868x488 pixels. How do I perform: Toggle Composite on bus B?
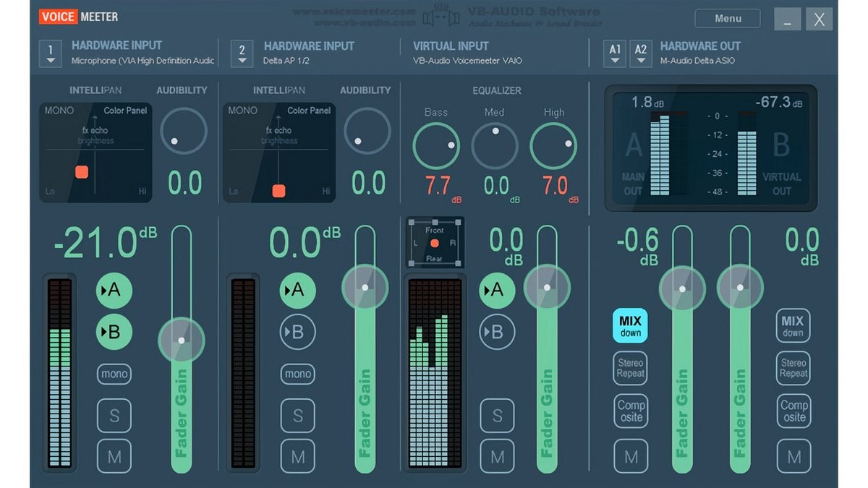tap(793, 411)
